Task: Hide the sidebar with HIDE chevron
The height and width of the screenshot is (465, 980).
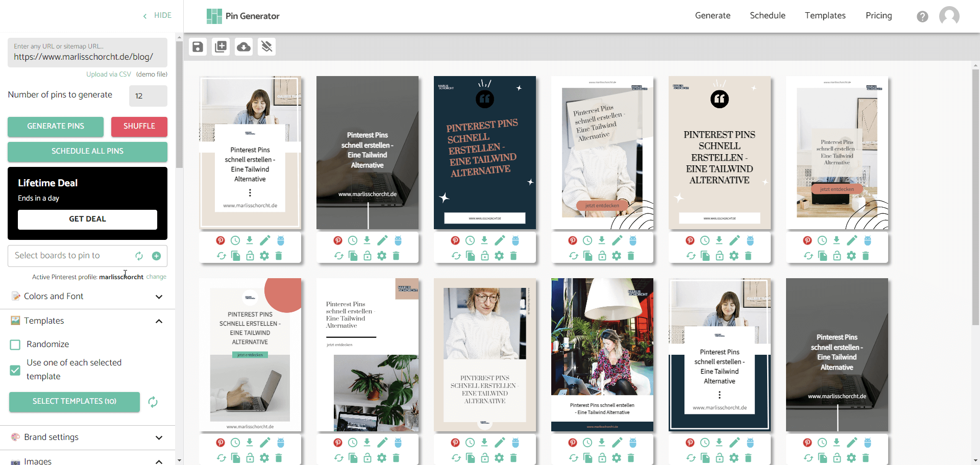Action: pos(157,15)
